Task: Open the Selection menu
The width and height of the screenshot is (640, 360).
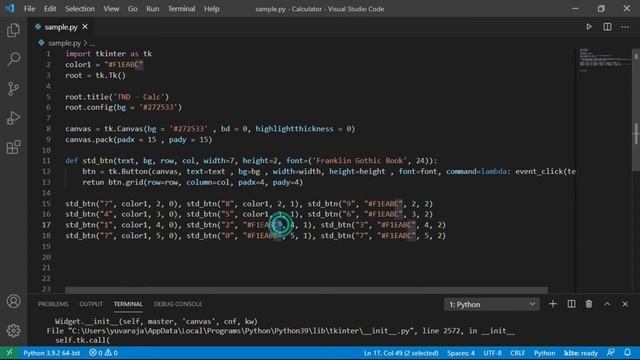Action: coord(80,9)
